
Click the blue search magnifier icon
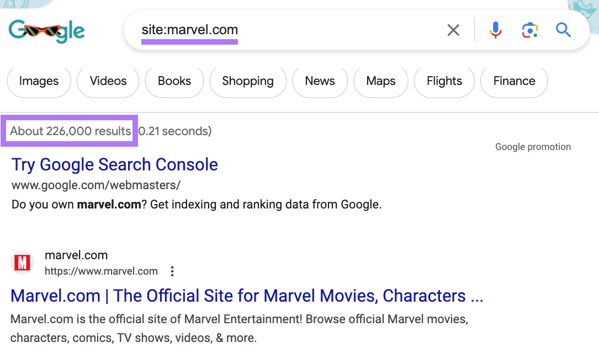pyautogui.click(x=563, y=30)
